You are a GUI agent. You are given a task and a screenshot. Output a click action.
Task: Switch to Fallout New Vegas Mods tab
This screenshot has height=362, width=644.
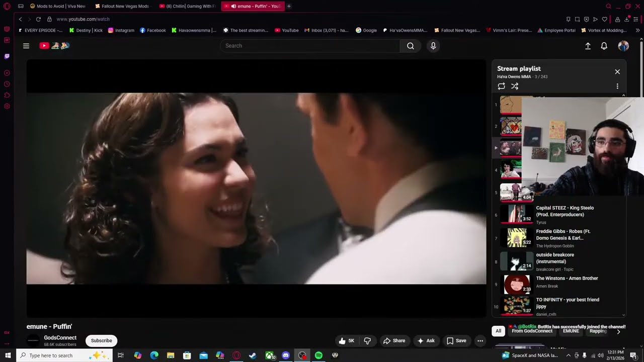click(x=122, y=6)
